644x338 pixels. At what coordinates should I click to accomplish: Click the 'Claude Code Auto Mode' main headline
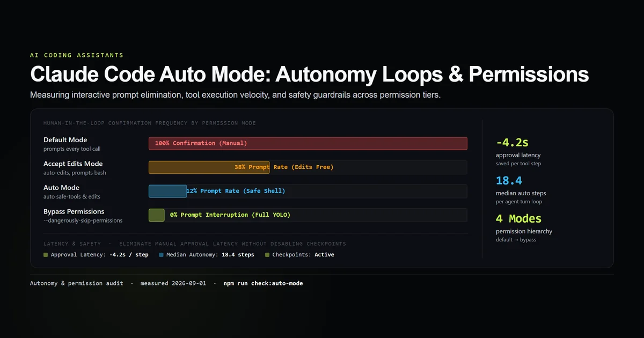pos(309,75)
